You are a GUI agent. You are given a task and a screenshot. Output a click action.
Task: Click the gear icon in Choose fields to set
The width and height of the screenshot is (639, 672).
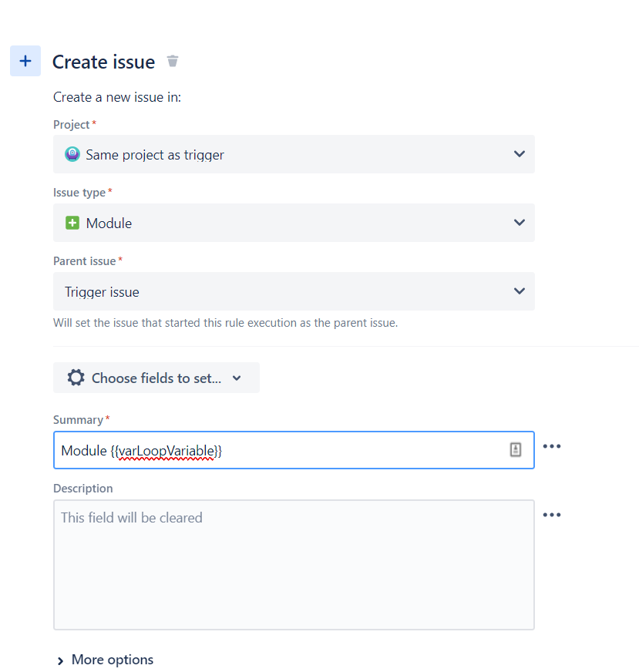[76, 378]
